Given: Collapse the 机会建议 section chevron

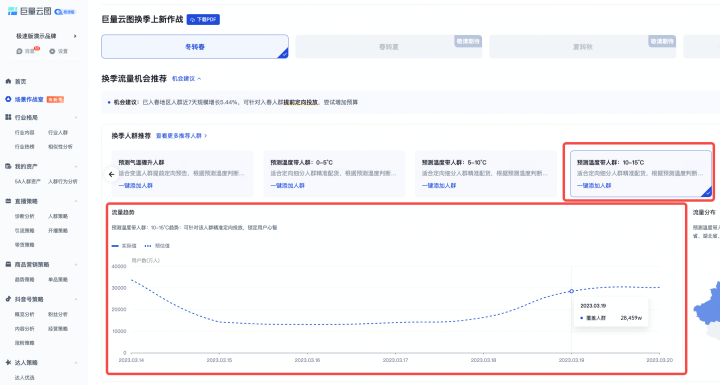Looking at the screenshot, I should pos(199,79).
